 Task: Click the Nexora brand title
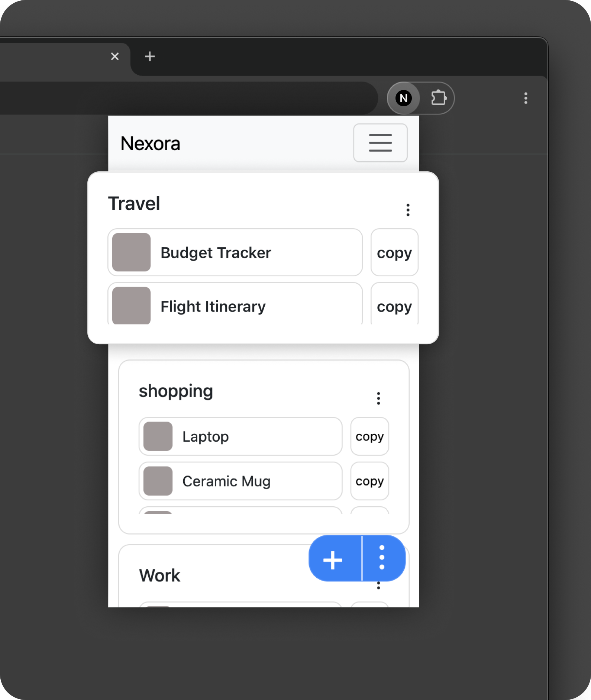[x=151, y=143]
